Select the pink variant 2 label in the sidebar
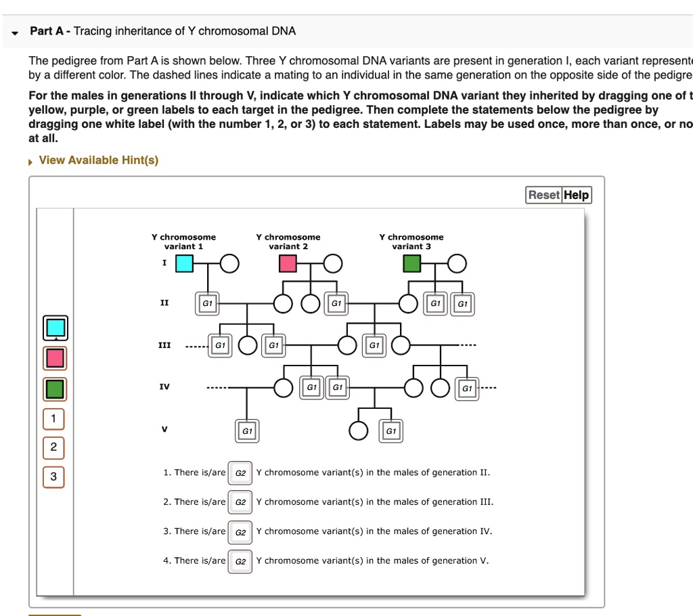 pyautogui.click(x=54, y=358)
